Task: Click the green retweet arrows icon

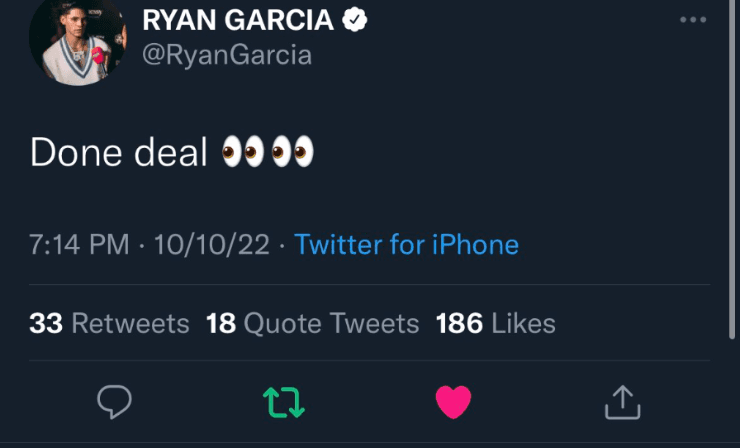Action: (284, 402)
